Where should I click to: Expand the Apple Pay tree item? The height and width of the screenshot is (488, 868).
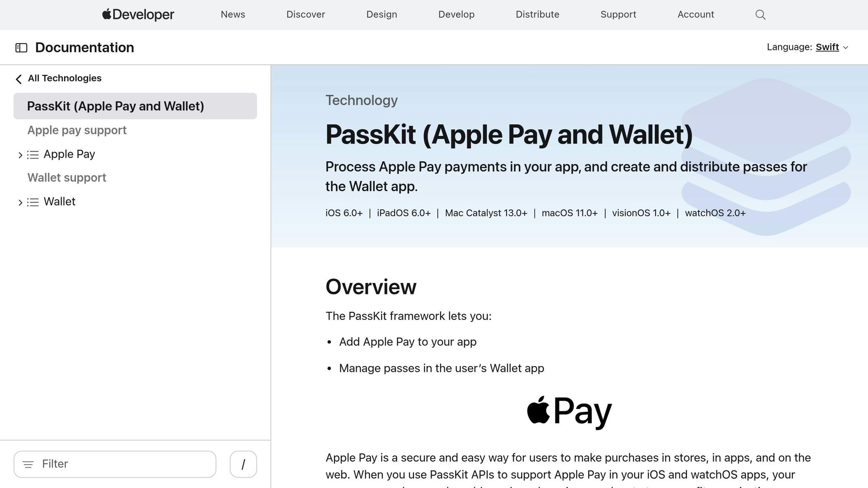pos(20,155)
